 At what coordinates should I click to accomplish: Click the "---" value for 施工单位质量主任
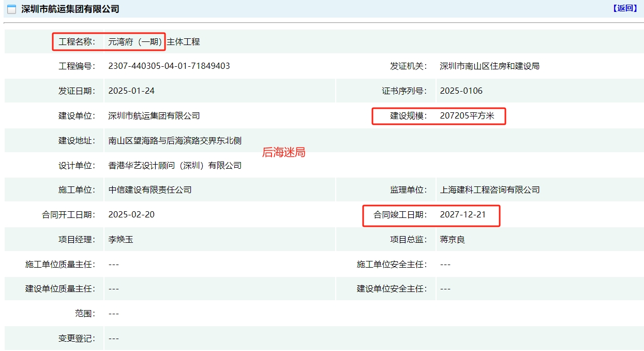[x=114, y=265]
